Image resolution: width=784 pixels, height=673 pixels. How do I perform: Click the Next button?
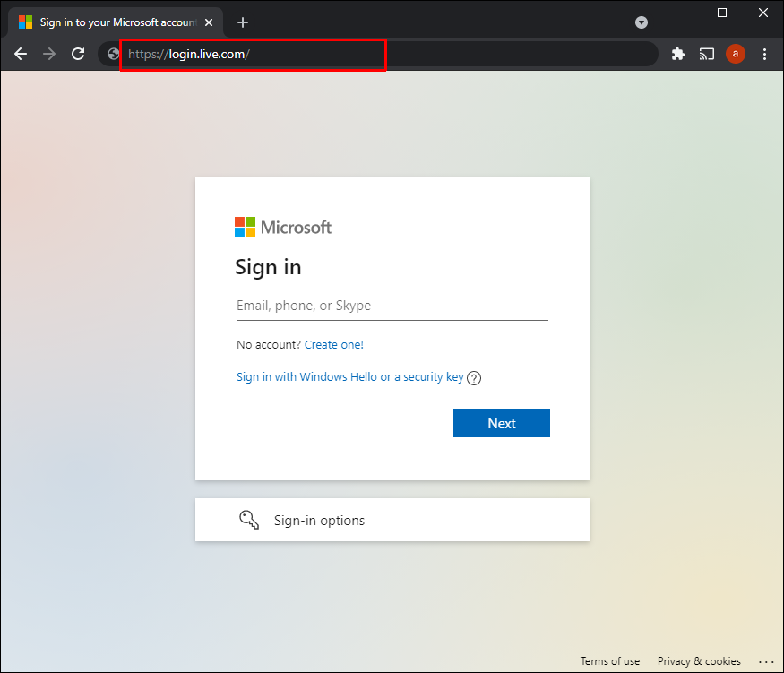[x=502, y=422]
